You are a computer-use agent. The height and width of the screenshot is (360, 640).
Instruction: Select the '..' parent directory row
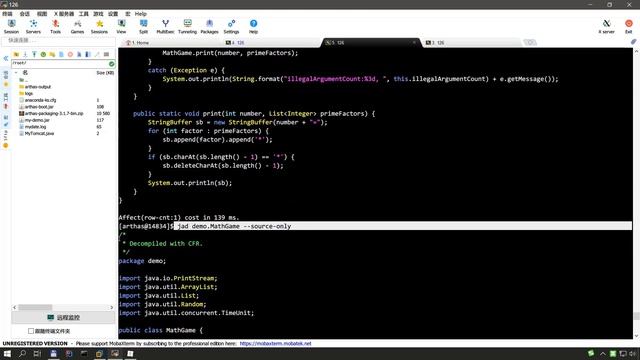pyautogui.click(x=24, y=80)
